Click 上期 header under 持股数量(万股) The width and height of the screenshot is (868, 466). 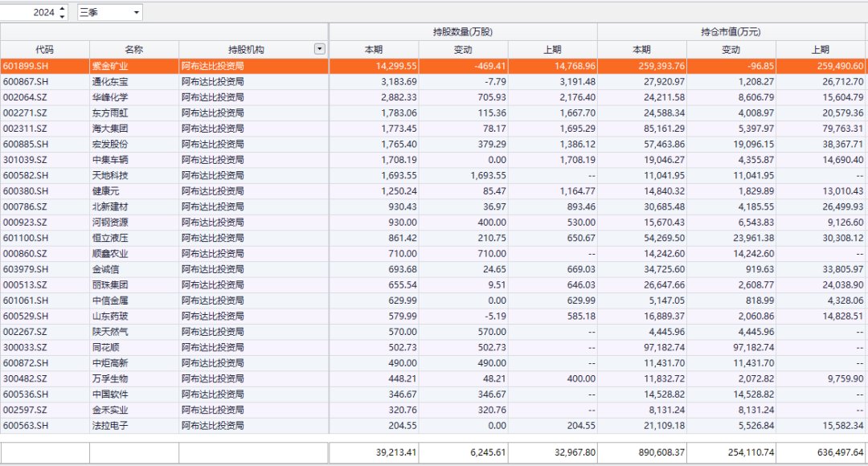552,49
